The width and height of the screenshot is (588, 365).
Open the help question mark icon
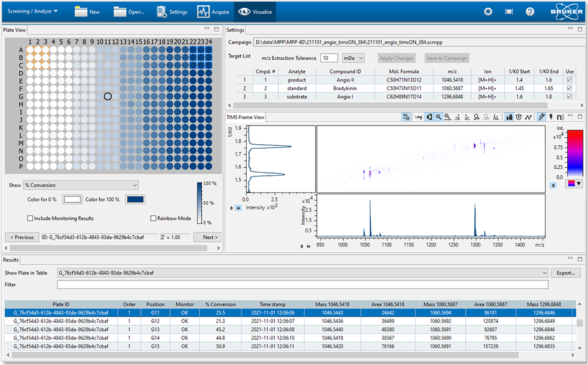530,12
